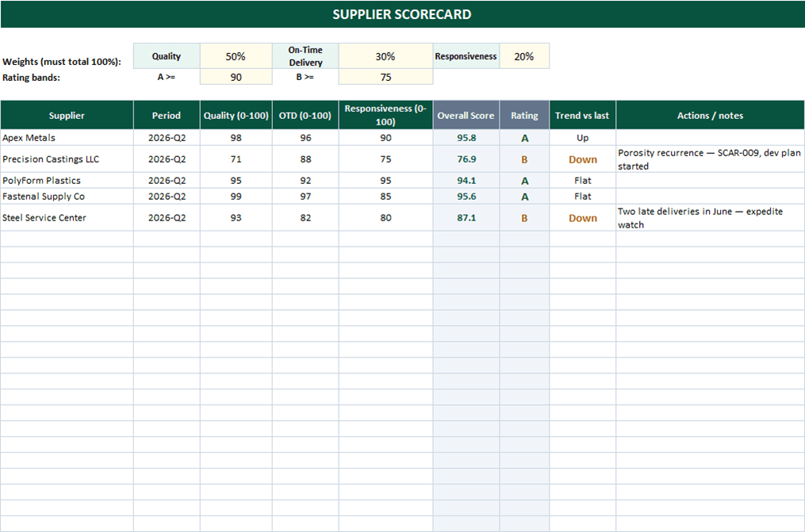Click the 'B >=' label cell
The height and width of the screenshot is (532, 805).
point(305,77)
